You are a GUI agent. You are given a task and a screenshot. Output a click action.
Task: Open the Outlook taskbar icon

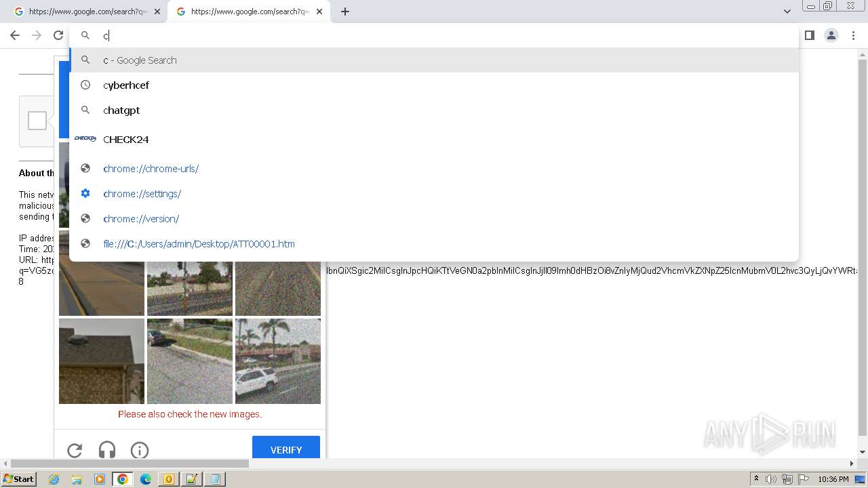(x=168, y=479)
